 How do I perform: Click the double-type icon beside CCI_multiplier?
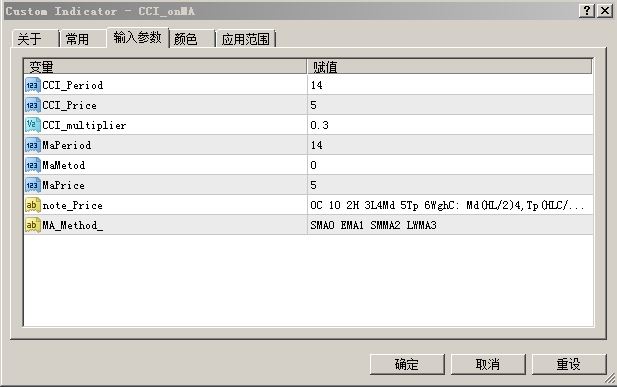33,125
